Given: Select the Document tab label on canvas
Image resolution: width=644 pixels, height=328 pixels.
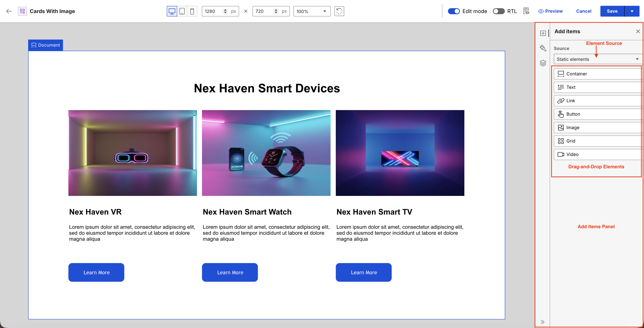Looking at the screenshot, I should point(45,45).
